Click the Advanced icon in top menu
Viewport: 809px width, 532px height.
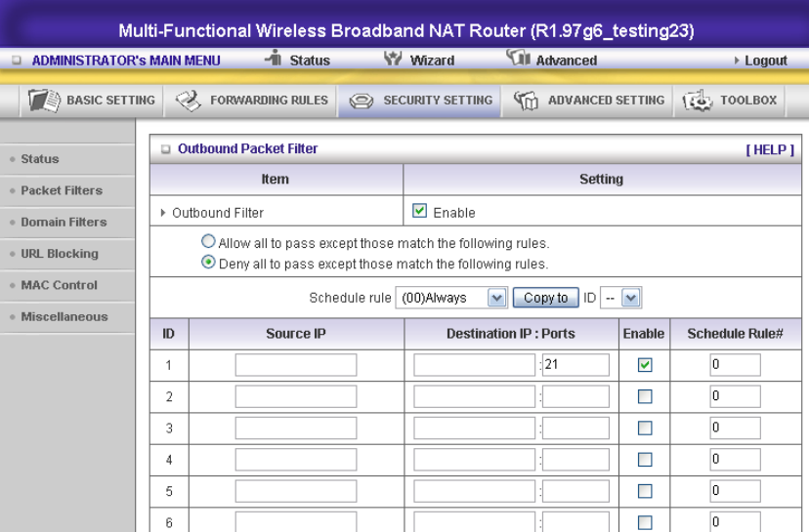[x=518, y=60]
